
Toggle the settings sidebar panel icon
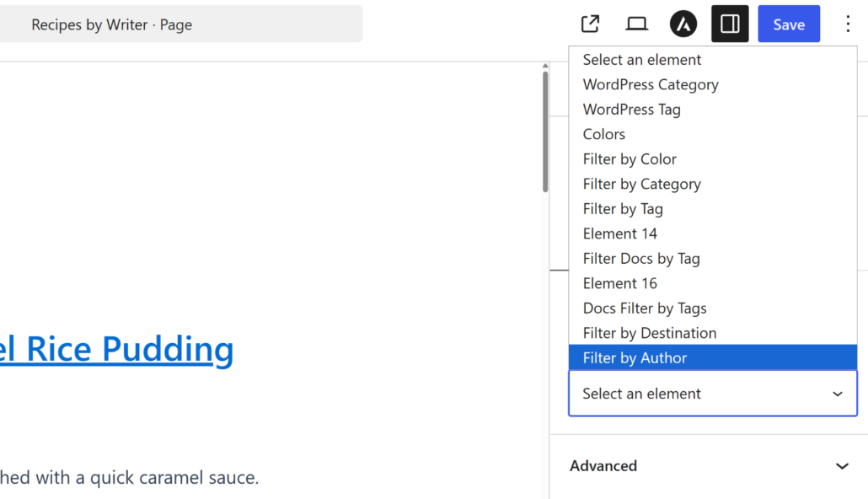coord(730,24)
